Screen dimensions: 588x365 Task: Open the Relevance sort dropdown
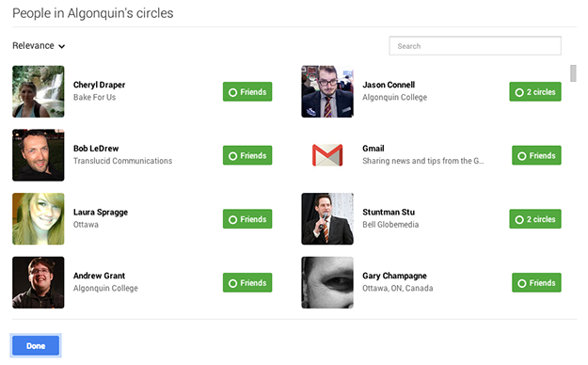pyautogui.click(x=39, y=46)
